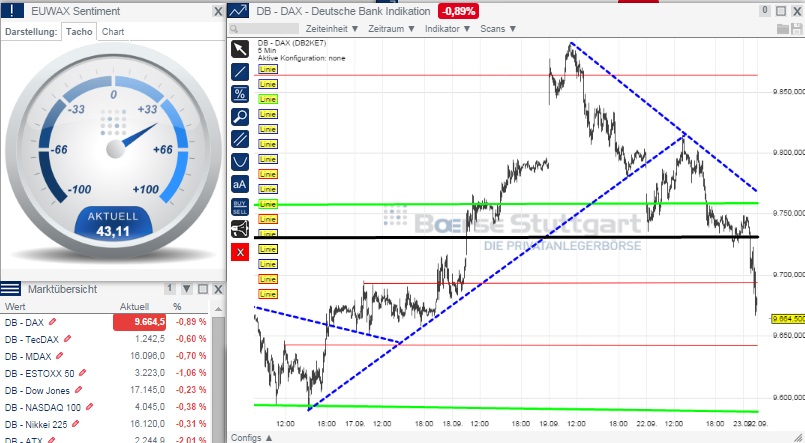
Task: Select the parallel channel lines tool
Action: pyautogui.click(x=240, y=139)
